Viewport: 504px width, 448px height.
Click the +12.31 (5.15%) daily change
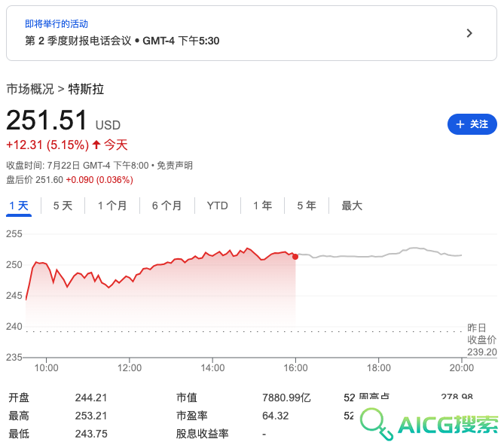coord(47,145)
